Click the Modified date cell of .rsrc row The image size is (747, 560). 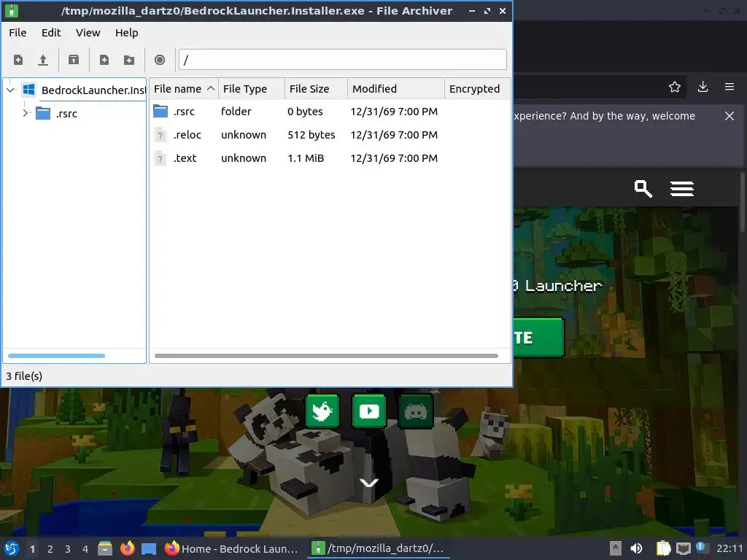394,112
